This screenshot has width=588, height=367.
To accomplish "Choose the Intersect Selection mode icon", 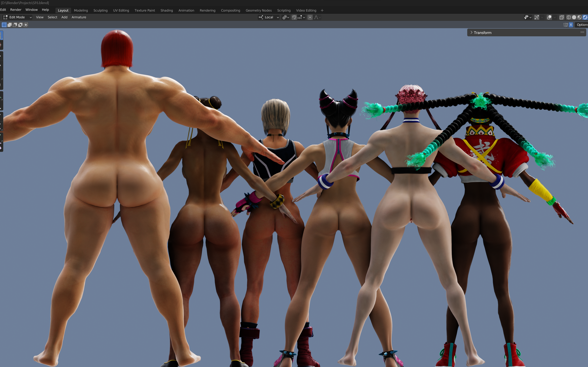I will point(26,25).
